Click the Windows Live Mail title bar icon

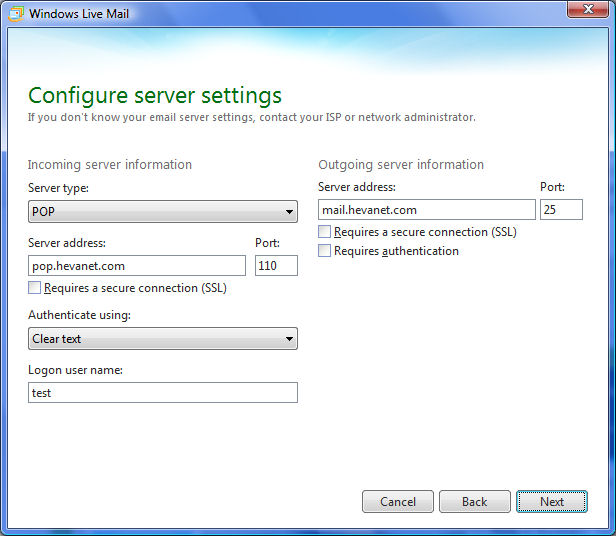16,14
